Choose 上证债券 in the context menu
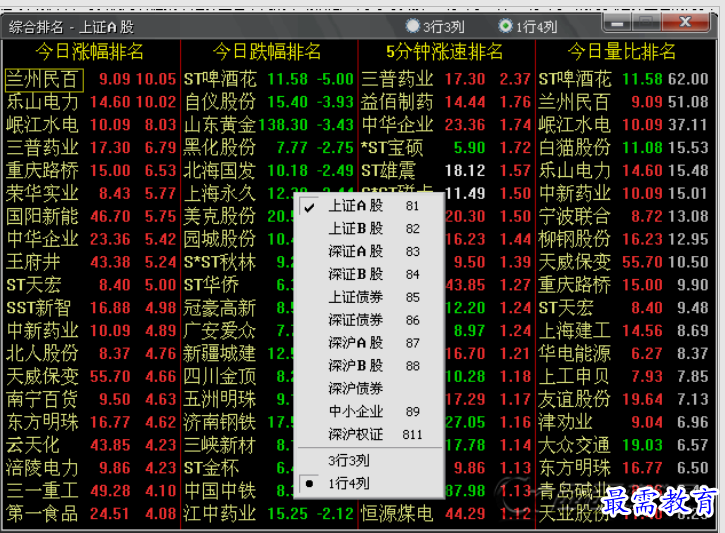This screenshot has height=533, width=725. (369, 297)
